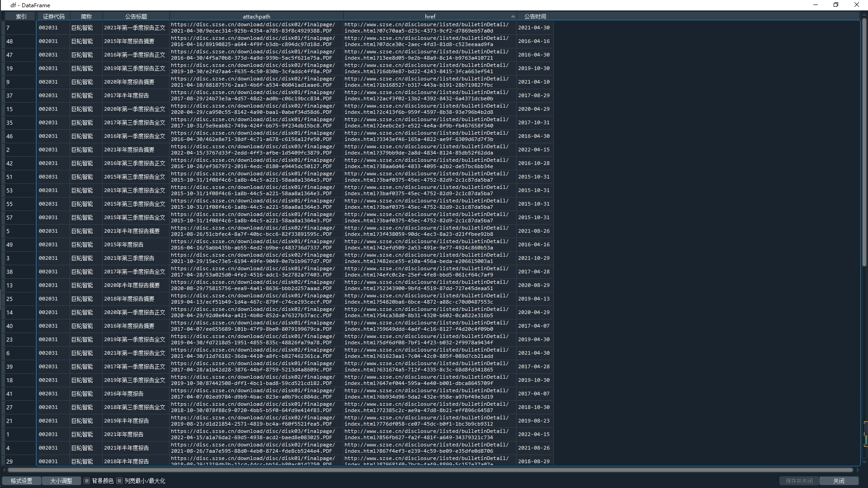Click the sort arrow in the href header

513,16
